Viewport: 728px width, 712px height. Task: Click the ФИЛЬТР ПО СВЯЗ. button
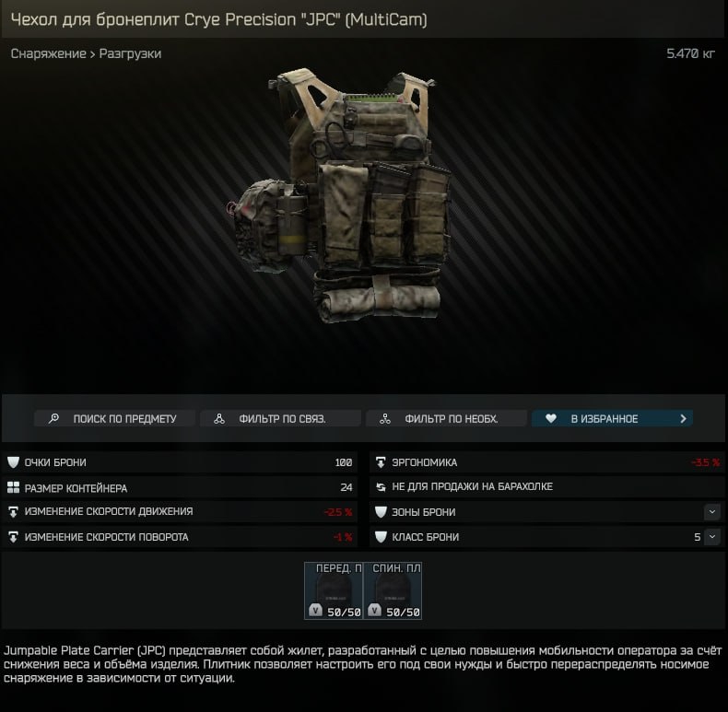click(280, 418)
